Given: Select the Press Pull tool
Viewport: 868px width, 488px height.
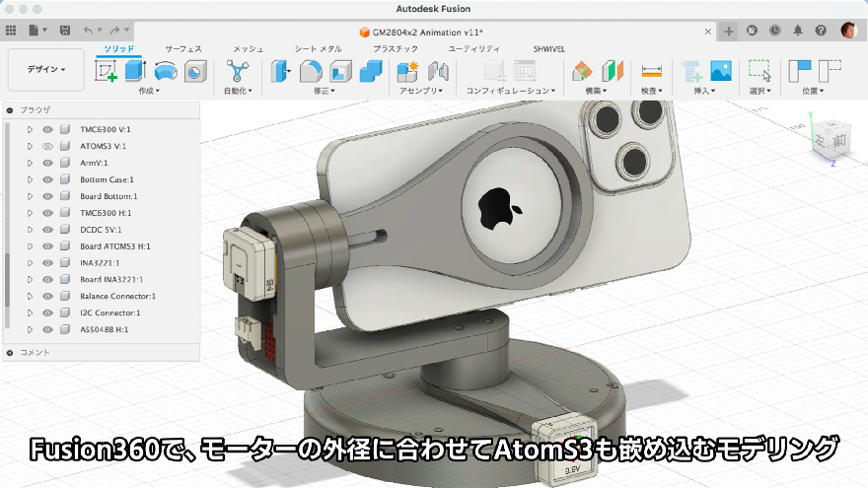Looking at the screenshot, I should pyautogui.click(x=281, y=71).
